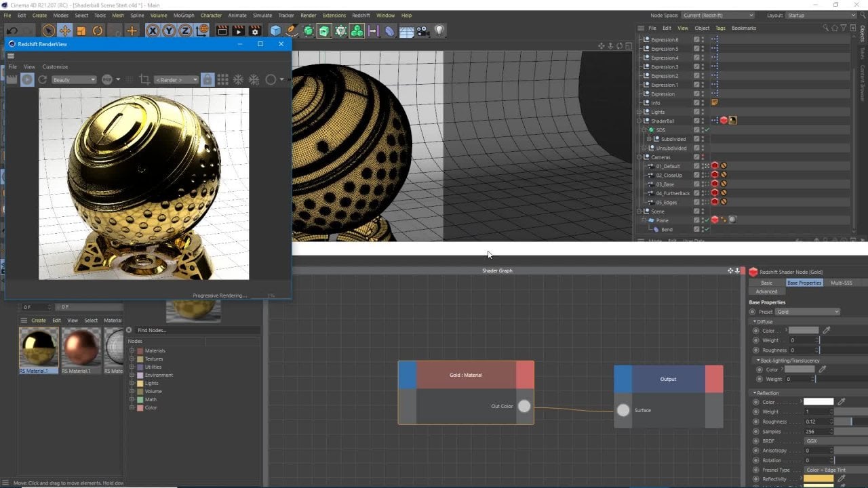Switch to the Multi-SSS tab
This screenshot has height=488, width=868.
click(841, 283)
